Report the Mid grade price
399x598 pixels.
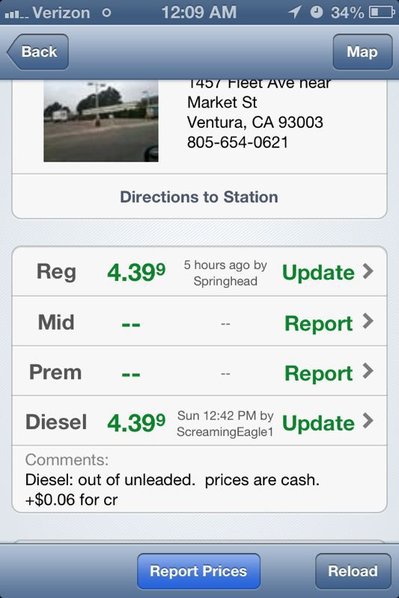tap(319, 323)
